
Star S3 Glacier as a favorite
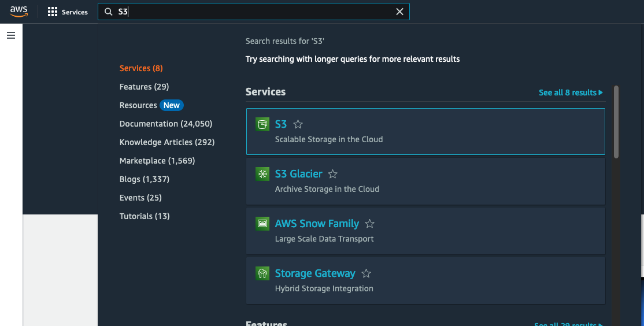332,174
